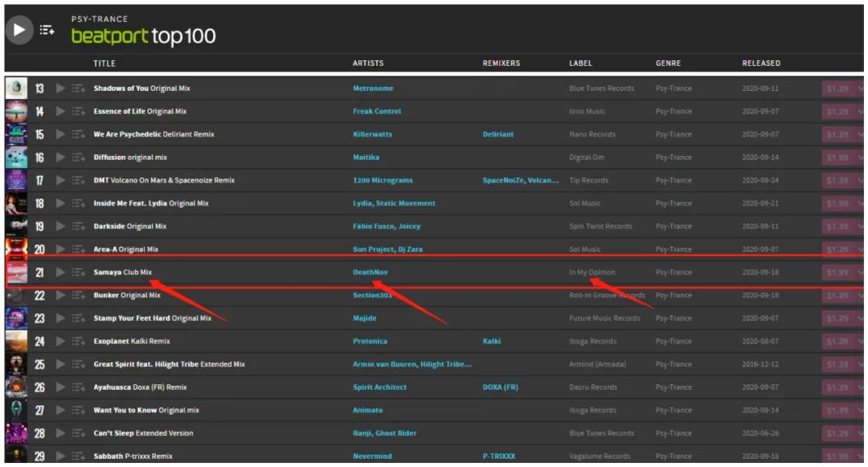The width and height of the screenshot is (868, 467).
Task: Open Darkside Original Mix track title
Action: tap(129, 227)
